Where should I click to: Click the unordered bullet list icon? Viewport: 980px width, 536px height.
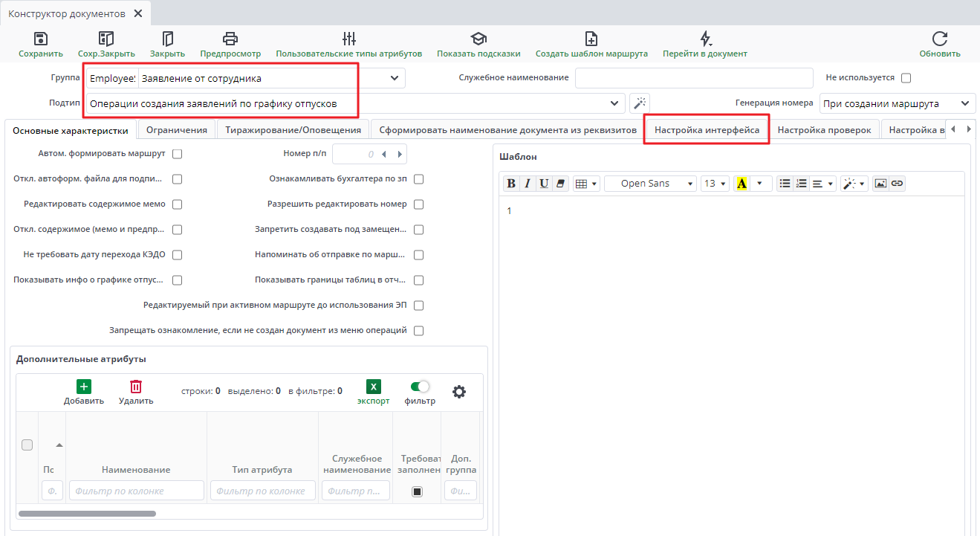(x=785, y=184)
